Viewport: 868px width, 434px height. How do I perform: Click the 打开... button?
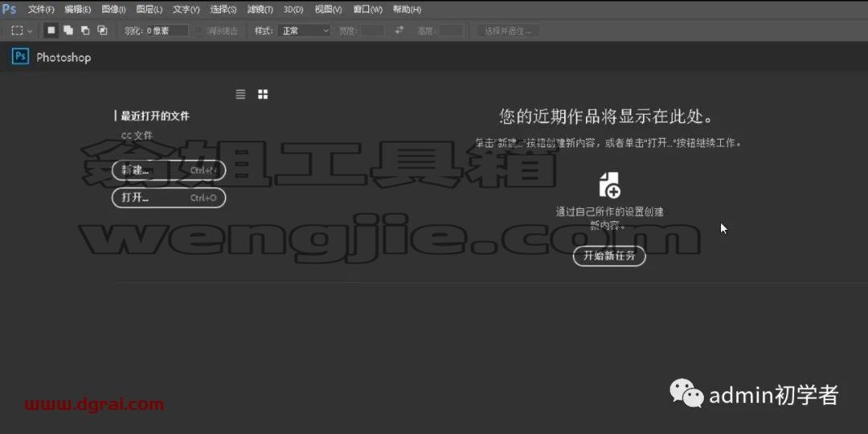pos(169,198)
